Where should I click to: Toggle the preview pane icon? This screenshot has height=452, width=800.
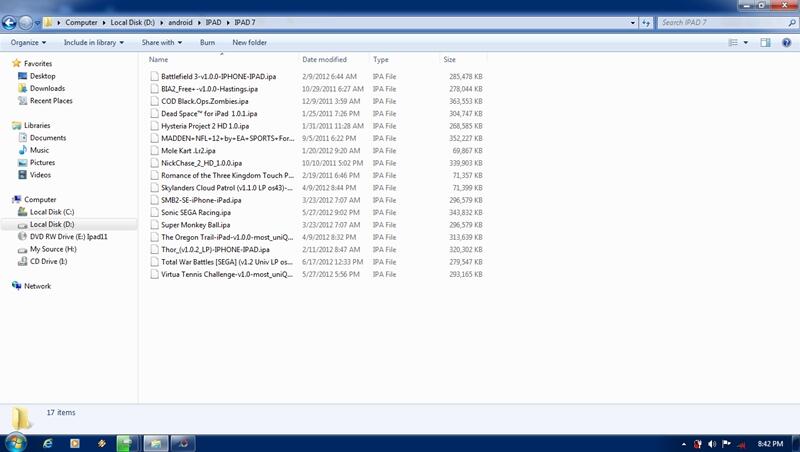[x=765, y=43]
